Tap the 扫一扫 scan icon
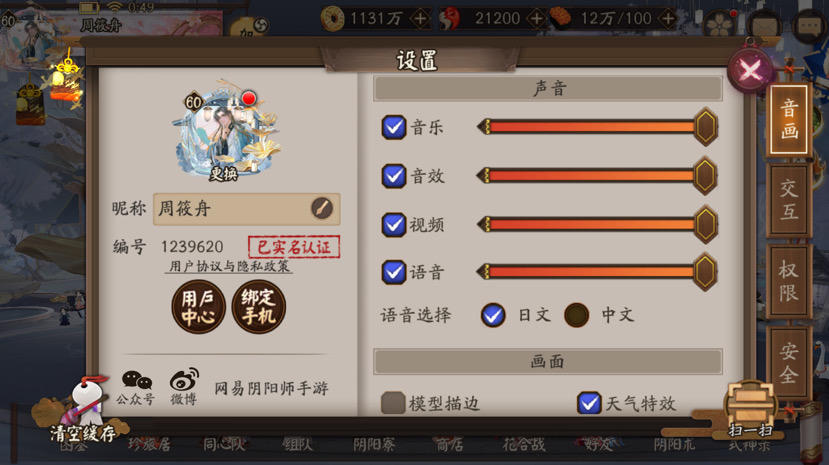 (x=750, y=410)
